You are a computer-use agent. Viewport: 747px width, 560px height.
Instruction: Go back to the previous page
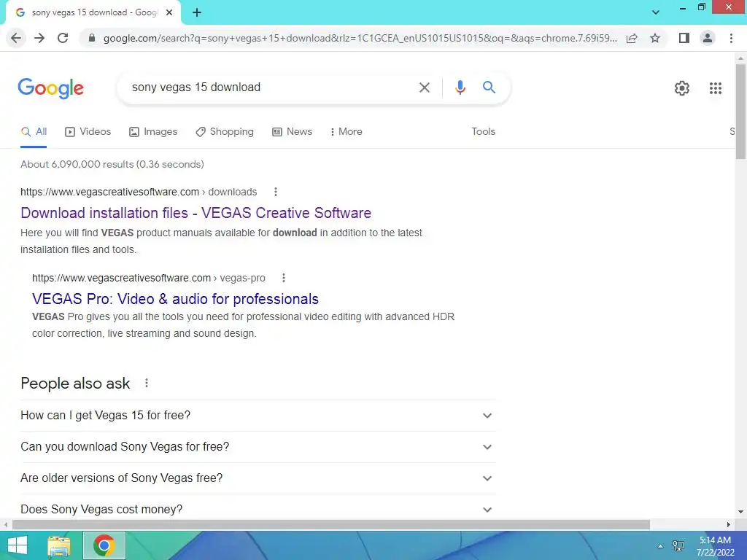[16, 38]
